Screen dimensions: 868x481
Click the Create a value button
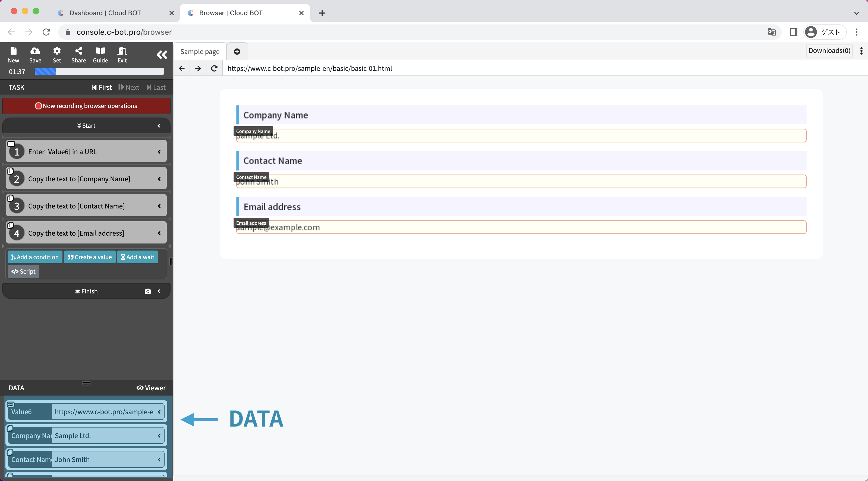tap(90, 257)
